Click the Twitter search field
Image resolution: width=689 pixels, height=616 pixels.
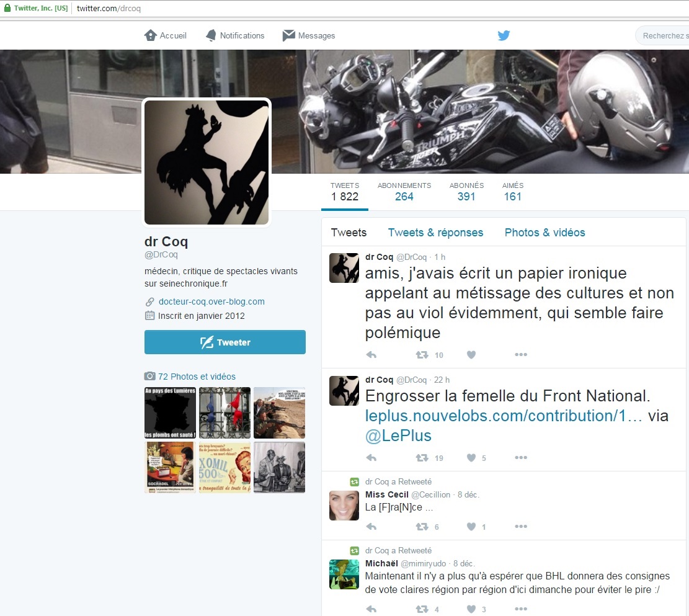(664, 36)
